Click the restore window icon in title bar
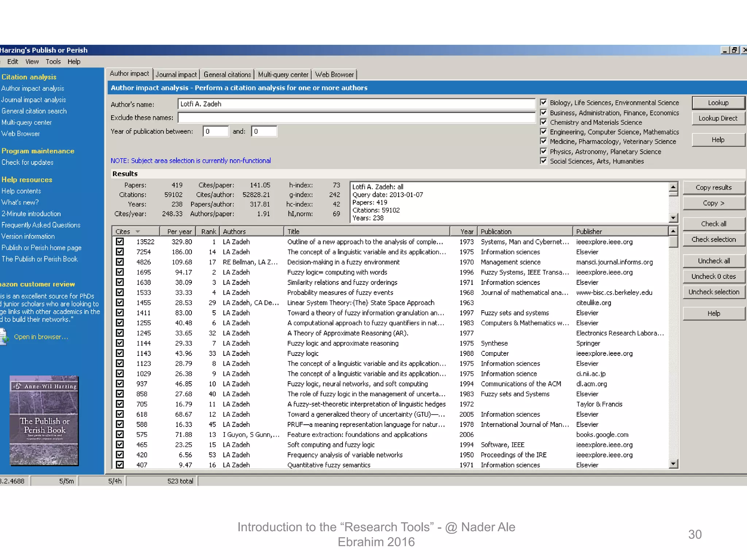Screen dimensions: 747x560 pos(734,50)
